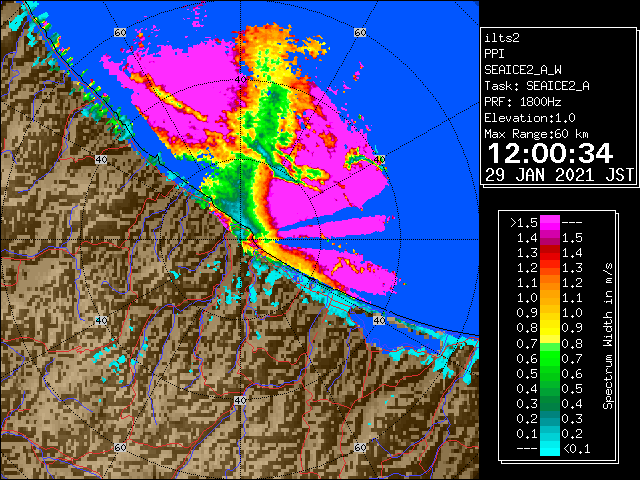Click the '<0.1' legend label
The width and height of the screenshot is (640, 480).
(x=576, y=449)
